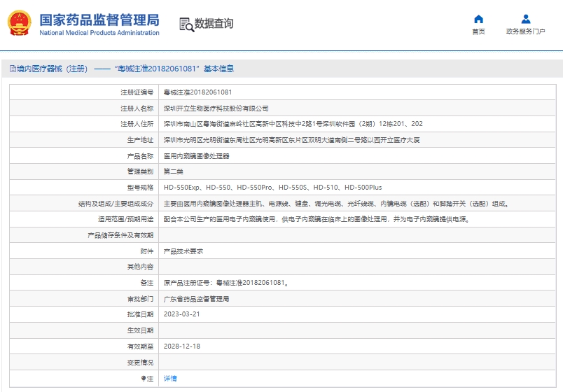Click validity date 2028-12-18
This screenshot has width=563, height=392.
181,346
